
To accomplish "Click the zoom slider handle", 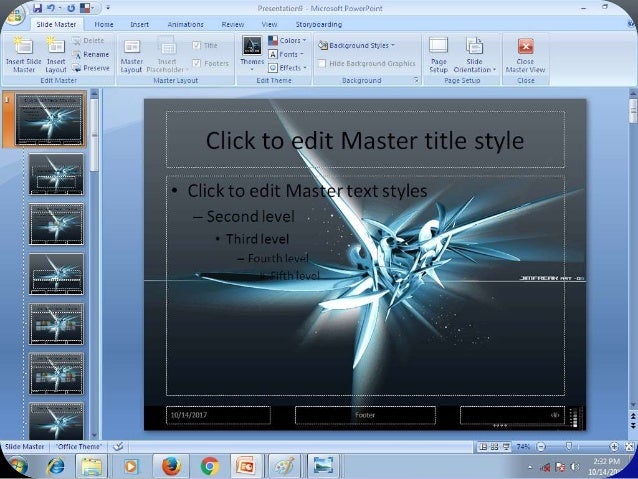I will tap(569, 447).
